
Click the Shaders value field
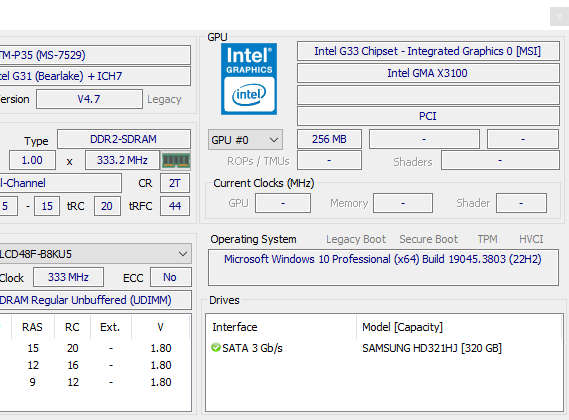500,160
